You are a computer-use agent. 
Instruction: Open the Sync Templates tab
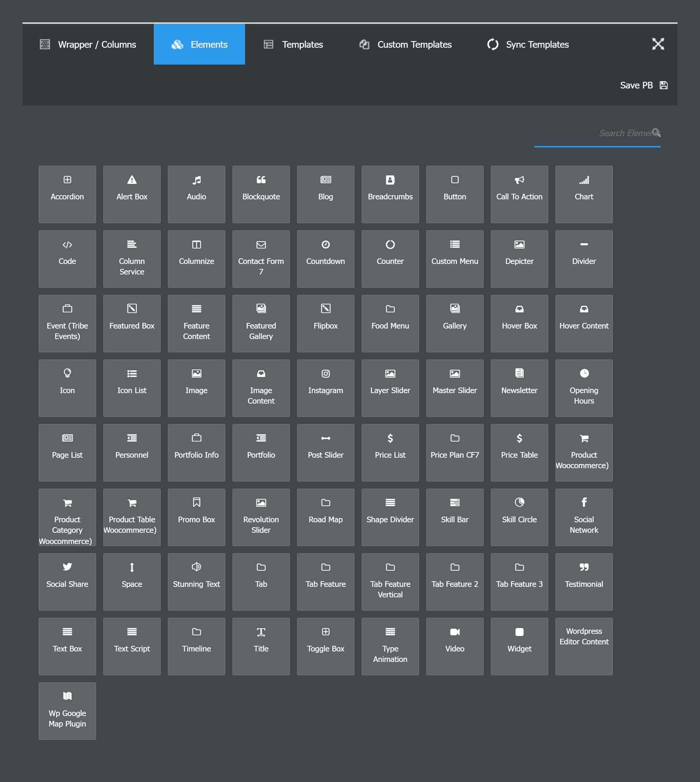click(528, 44)
